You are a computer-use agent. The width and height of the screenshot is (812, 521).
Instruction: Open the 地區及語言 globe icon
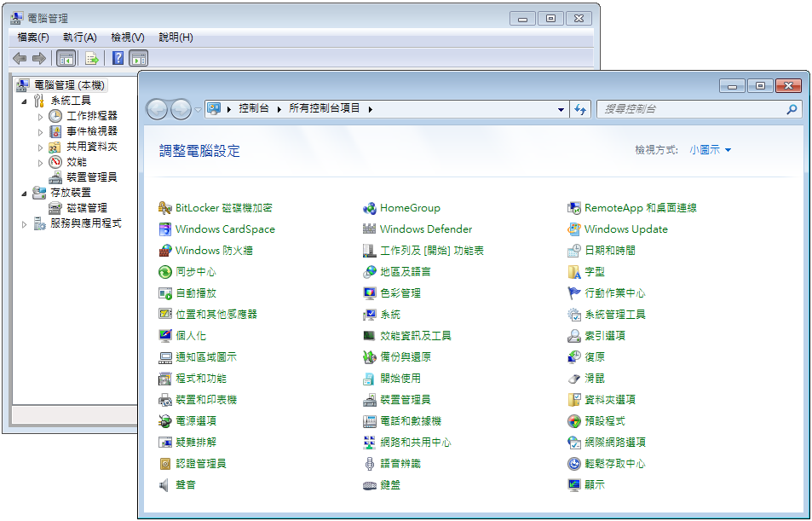point(369,272)
